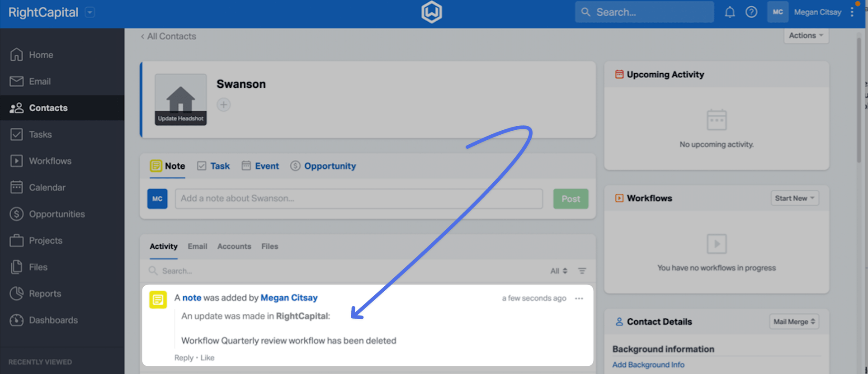Click Add Background Info link
868x374 pixels.
[648, 365]
